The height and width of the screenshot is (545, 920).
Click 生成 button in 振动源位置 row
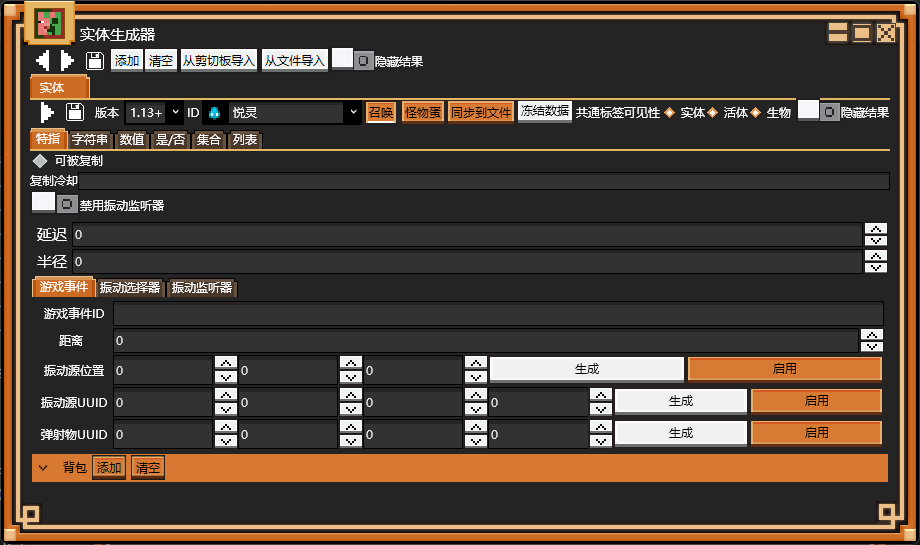(587, 369)
